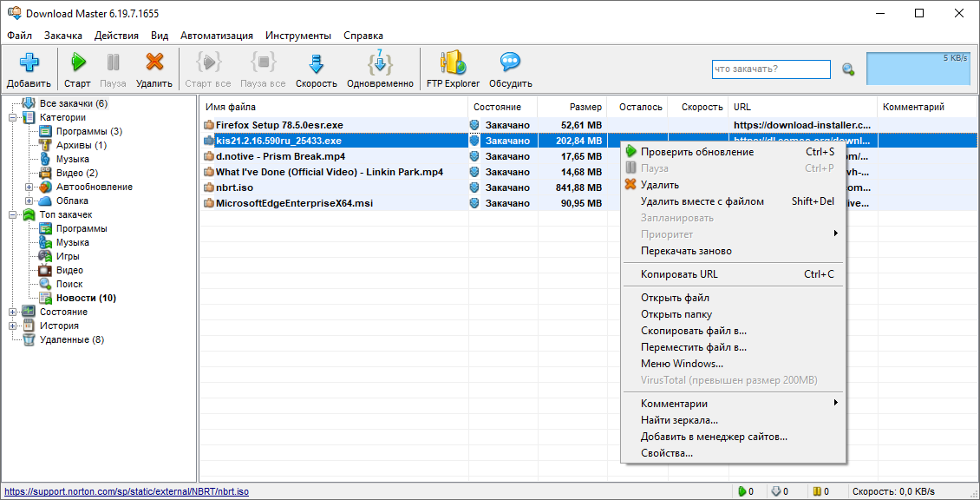Image resolution: width=980 pixels, height=500 pixels.
Task: Choose Копировать URL in context menu
Action: [x=732, y=274]
